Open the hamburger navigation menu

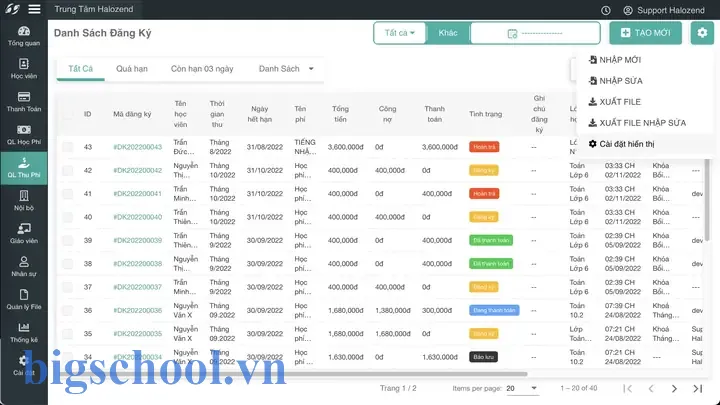[34, 9]
